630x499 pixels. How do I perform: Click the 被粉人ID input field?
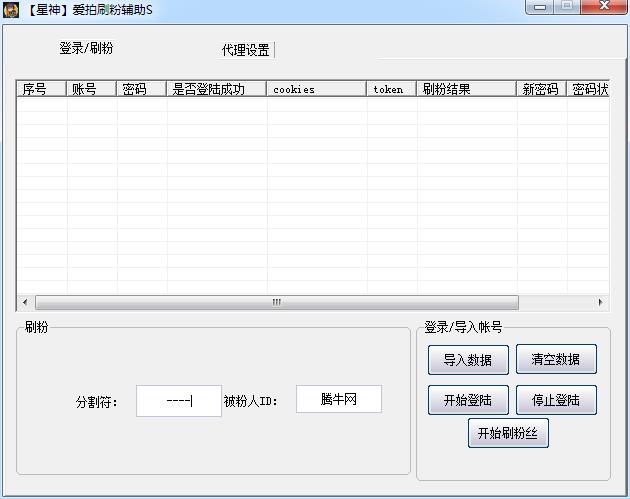coord(339,399)
